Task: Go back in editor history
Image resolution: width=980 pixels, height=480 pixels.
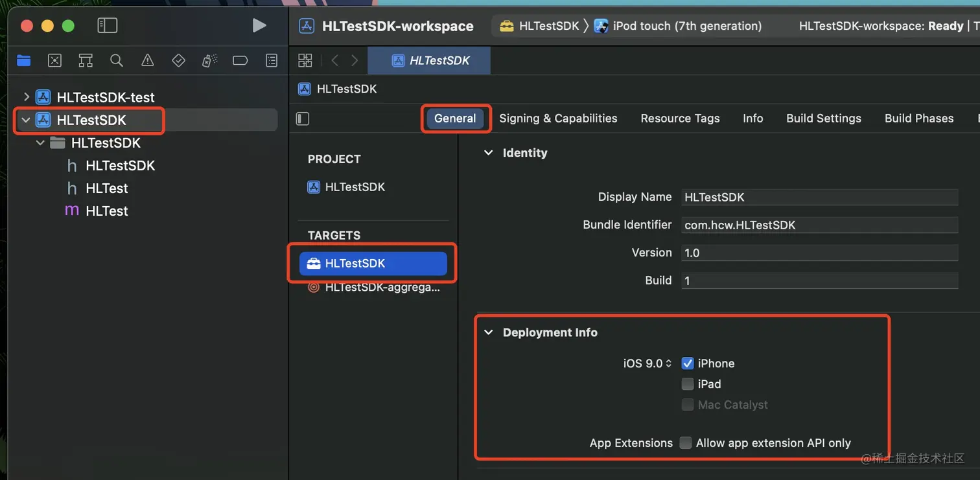Action: (335, 61)
